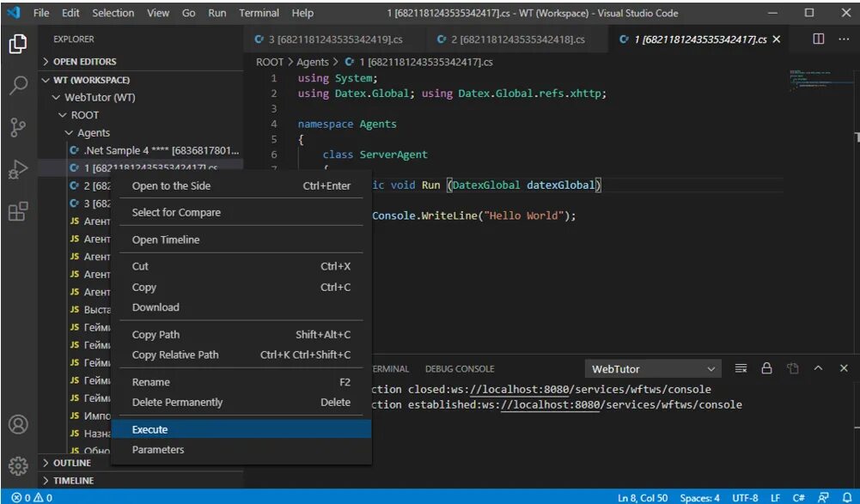This screenshot has width=860, height=504.
Task: Clear the output panel
Action: coord(741,368)
